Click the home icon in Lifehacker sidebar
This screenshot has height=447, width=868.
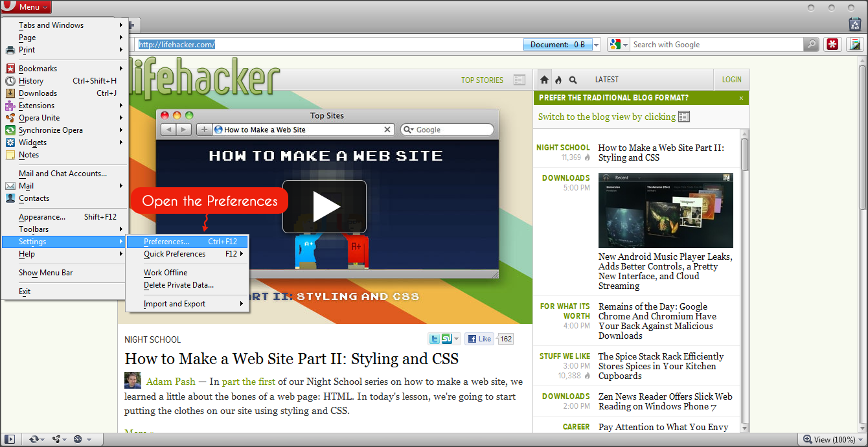point(544,80)
